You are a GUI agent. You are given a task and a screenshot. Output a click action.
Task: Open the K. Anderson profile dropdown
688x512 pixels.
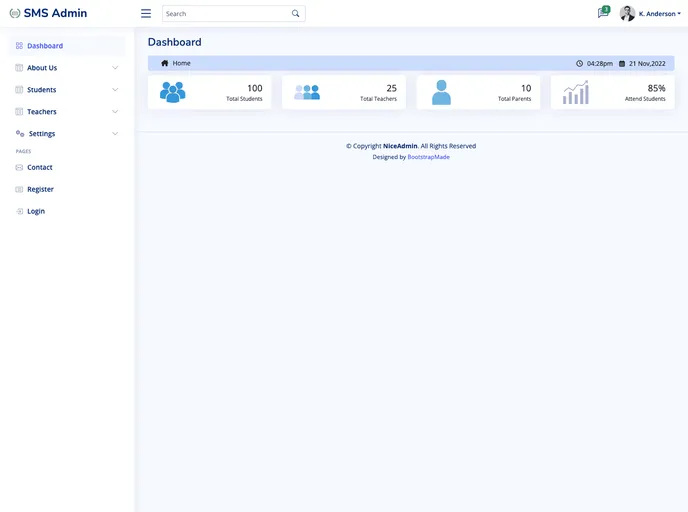tap(660, 14)
